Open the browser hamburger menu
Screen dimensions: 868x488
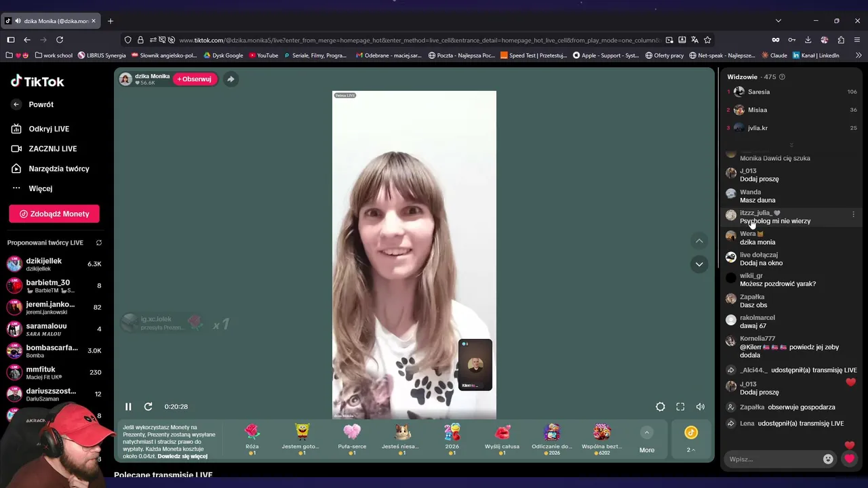click(x=857, y=40)
